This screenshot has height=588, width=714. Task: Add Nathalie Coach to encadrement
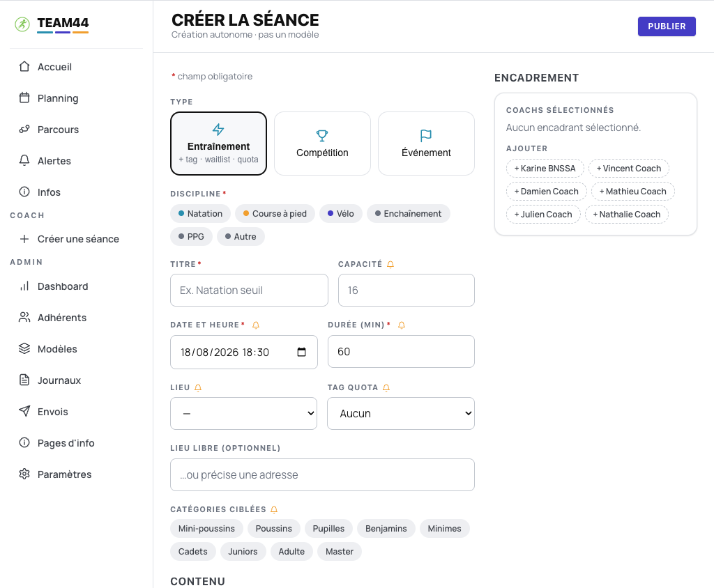point(627,215)
